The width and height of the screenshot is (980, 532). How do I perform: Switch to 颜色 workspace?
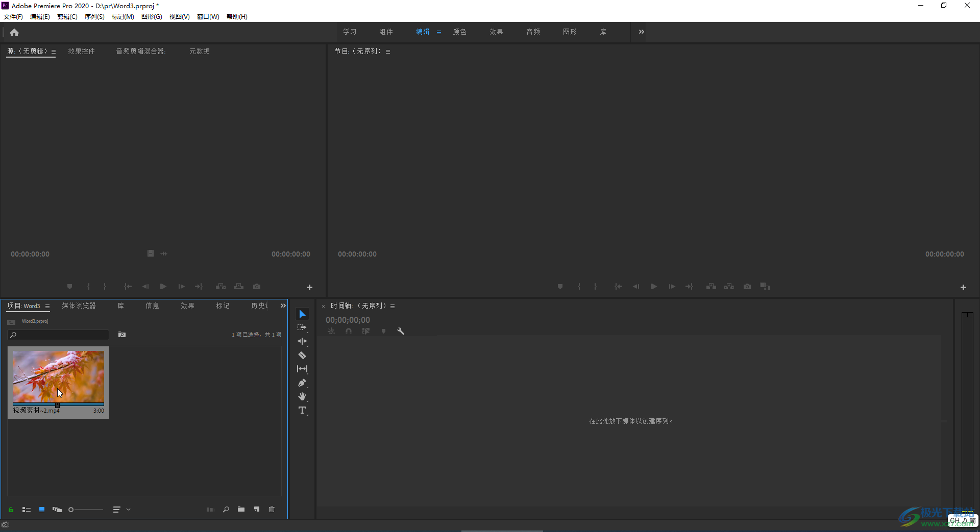tap(460, 32)
